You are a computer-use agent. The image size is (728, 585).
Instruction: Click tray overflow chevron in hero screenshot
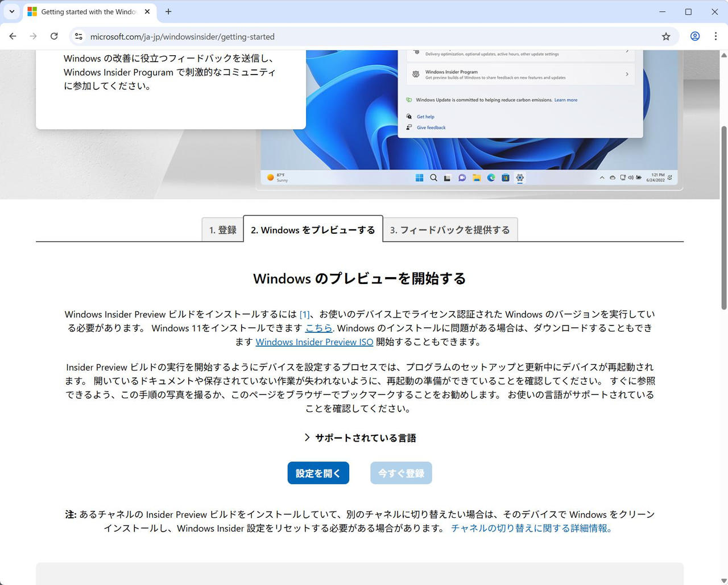tap(602, 178)
